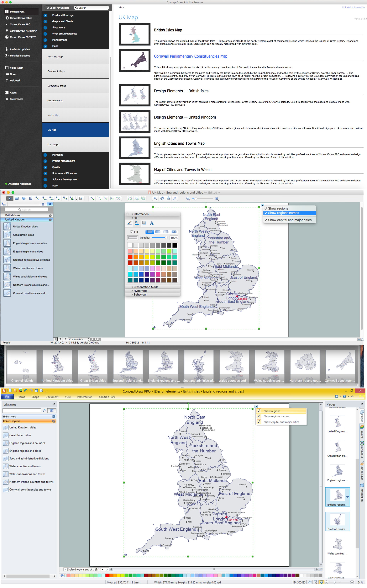The height and width of the screenshot is (588, 367).
Task: Click the Windows library search magnifier
Action: pyautogui.click(x=44, y=410)
